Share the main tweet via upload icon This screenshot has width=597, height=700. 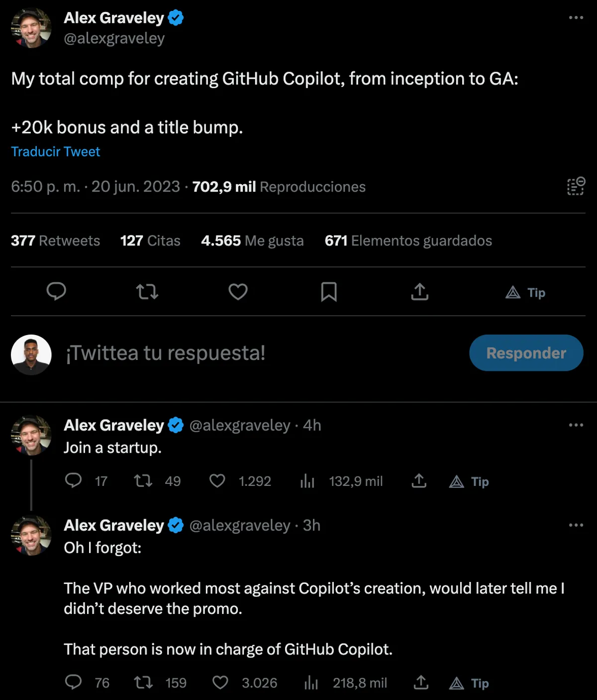click(420, 292)
